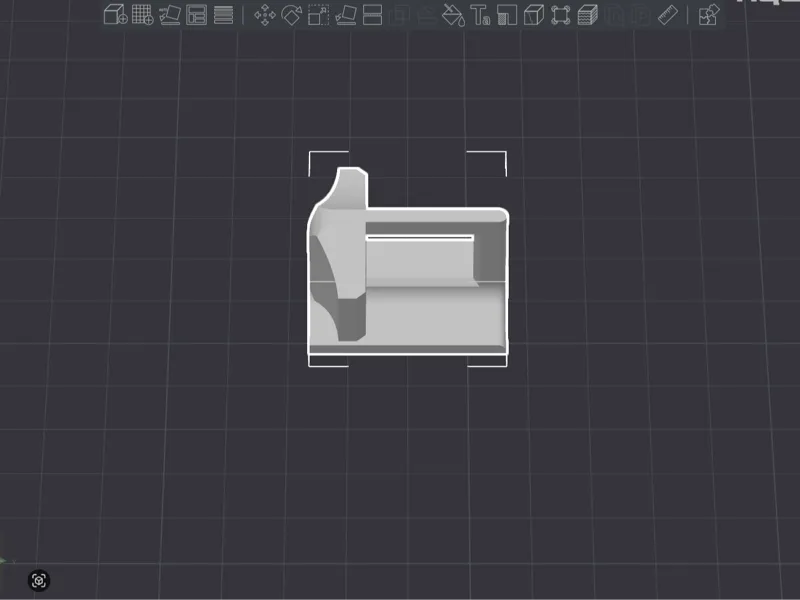800x600 pixels.
Task: Select the split/cut model tool
Action: [372, 15]
